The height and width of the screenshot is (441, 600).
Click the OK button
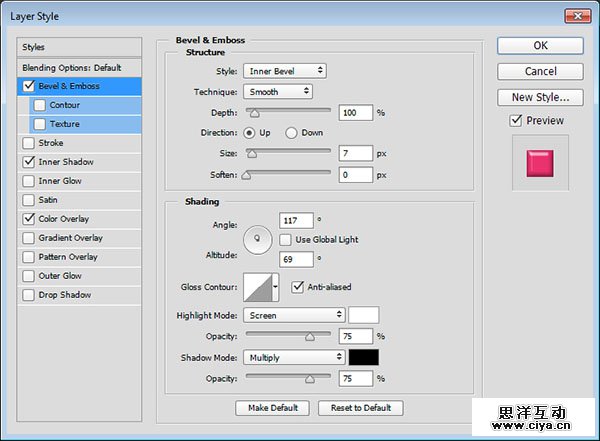[x=540, y=46]
